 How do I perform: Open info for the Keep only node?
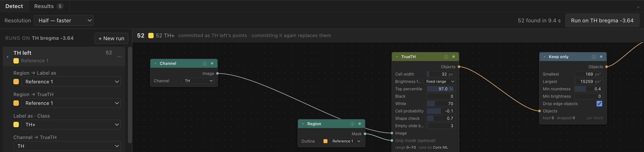coord(594,57)
